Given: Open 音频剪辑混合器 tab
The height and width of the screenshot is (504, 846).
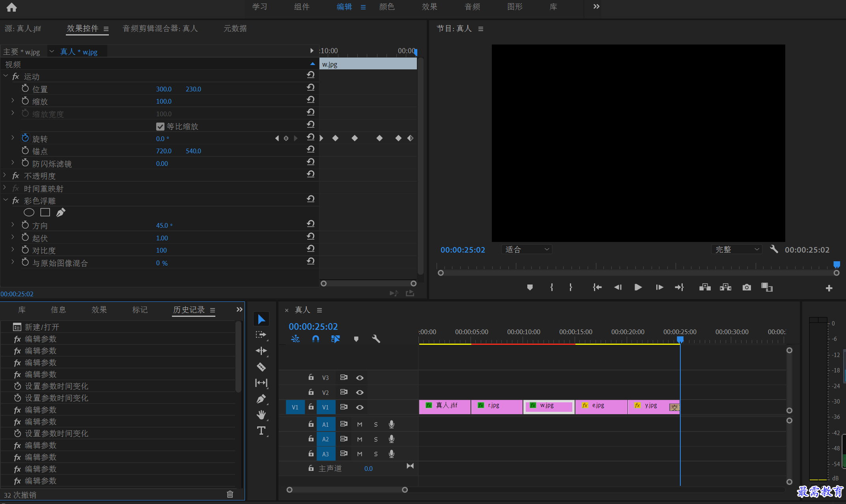Looking at the screenshot, I should [160, 28].
